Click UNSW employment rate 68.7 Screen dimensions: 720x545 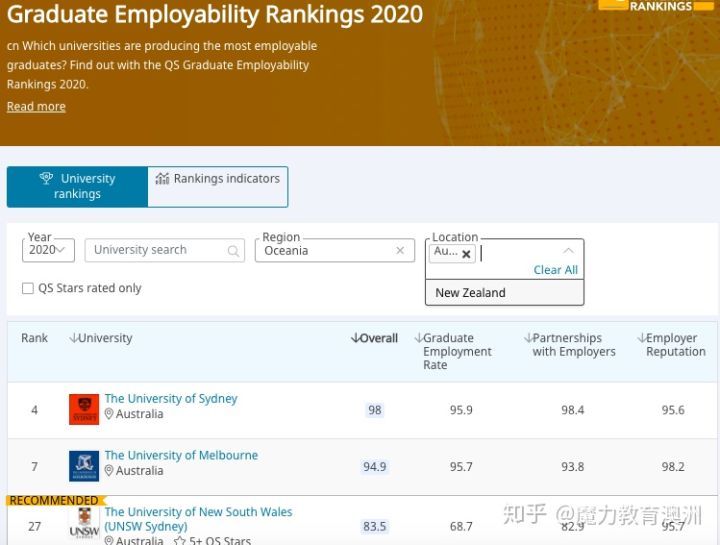click(x=461, y=526)
